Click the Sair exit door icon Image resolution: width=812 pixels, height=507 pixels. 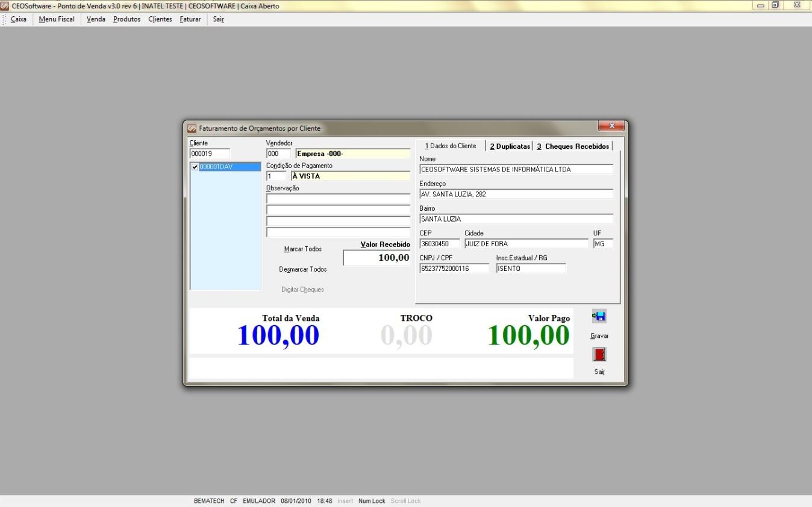point(599,354)
